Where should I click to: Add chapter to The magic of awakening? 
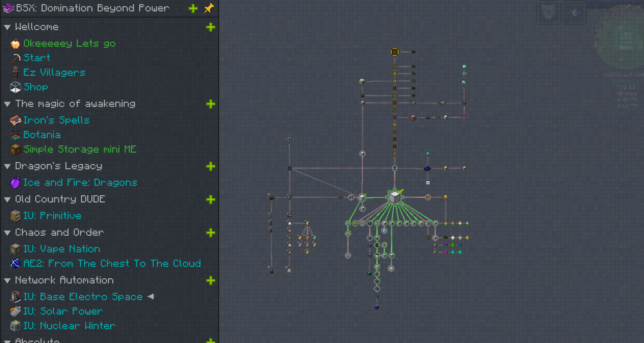[x=211, y=104]
